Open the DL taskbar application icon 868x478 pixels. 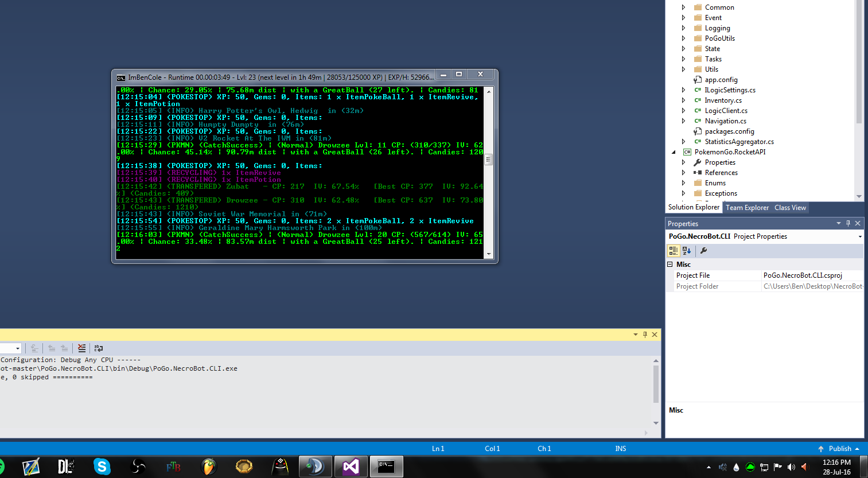pos(66,467)
